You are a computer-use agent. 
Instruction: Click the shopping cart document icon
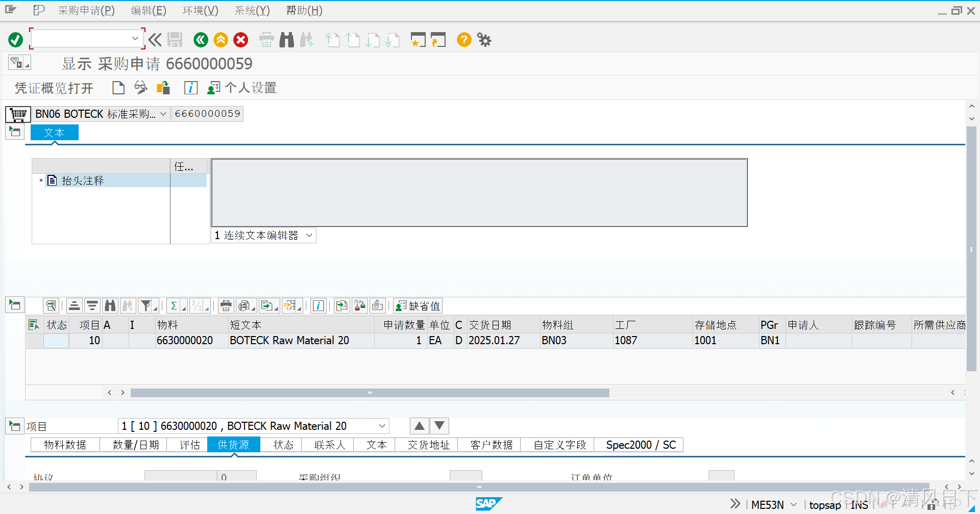18,114
